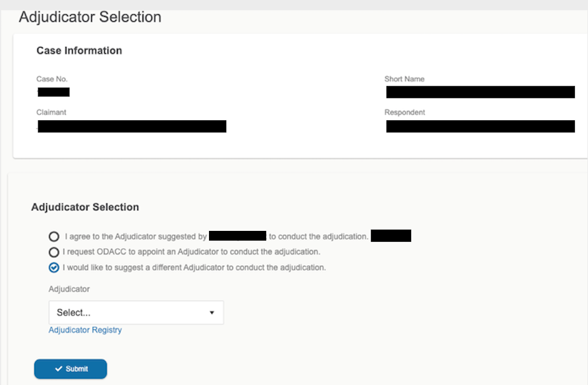Click the Claimant label
Viewport: 588px width, 385px height.
[x=51, y=112]
